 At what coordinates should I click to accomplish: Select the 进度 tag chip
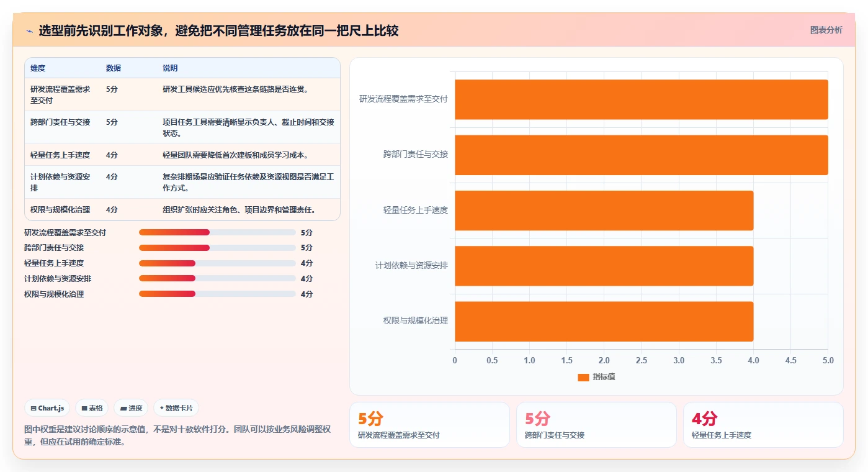pos(131,408)
